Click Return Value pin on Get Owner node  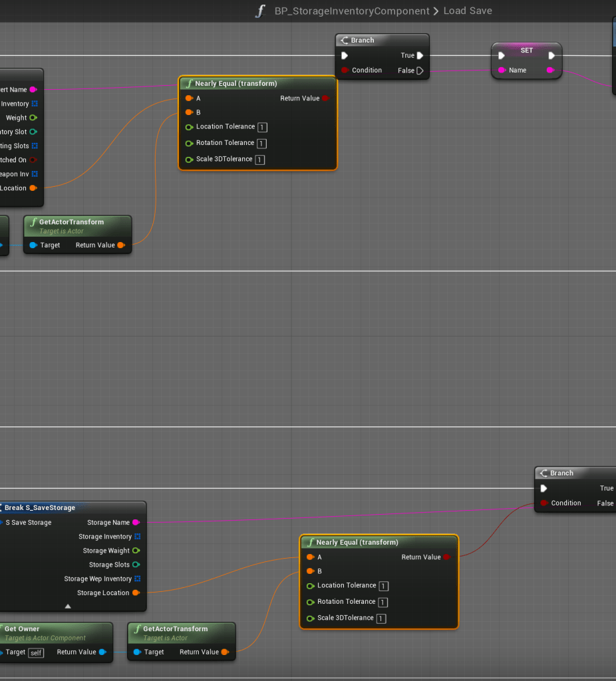pyautogui.click(x=102, y=652)
